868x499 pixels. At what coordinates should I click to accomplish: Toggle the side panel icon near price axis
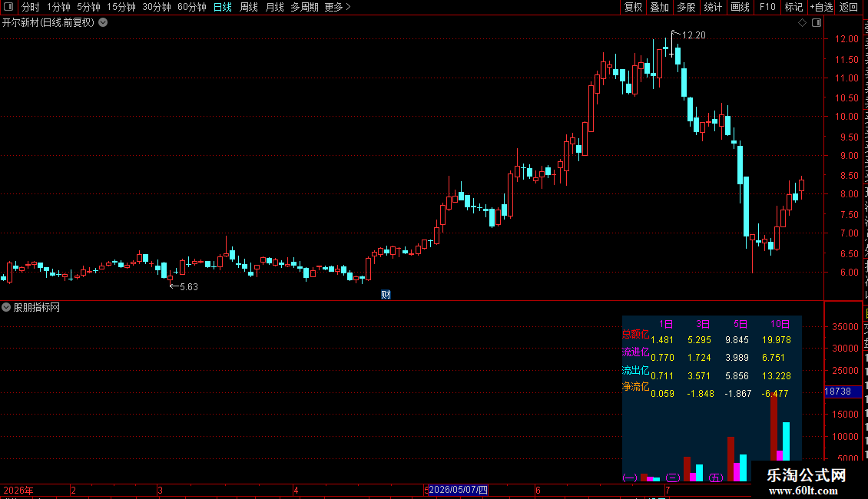817,23
